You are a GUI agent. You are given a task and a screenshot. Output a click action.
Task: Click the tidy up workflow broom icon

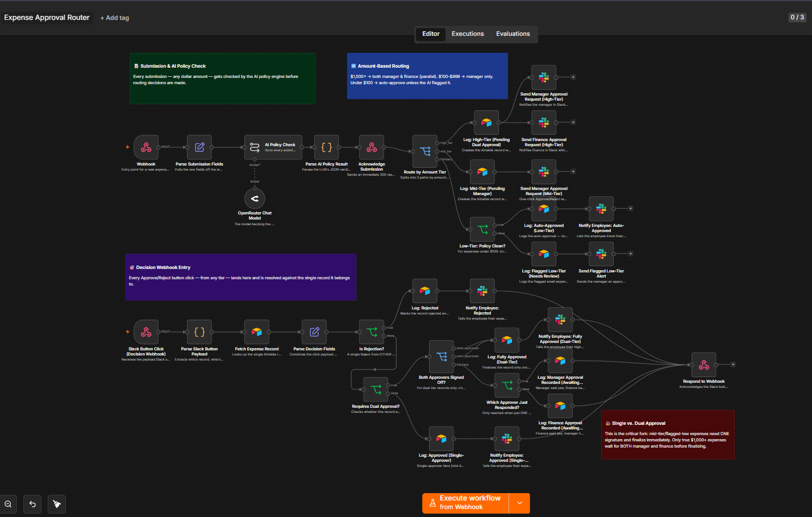point(57,504)
